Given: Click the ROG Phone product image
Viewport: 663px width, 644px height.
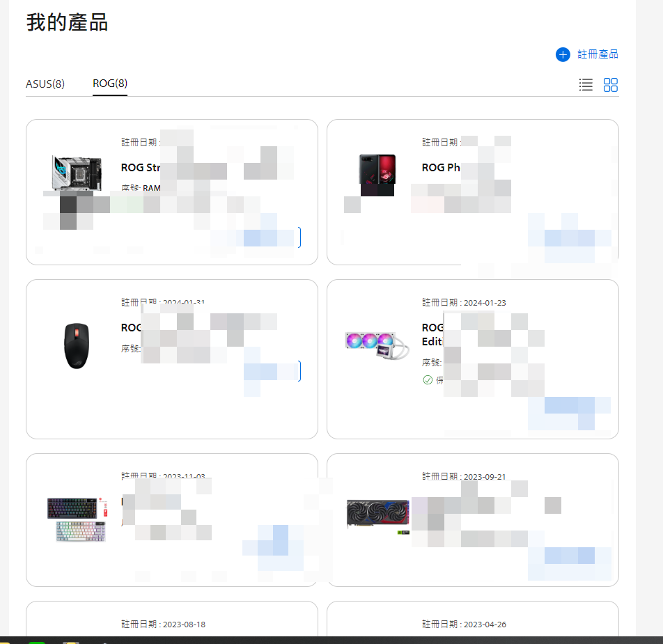Looking at the screenshot, I should tap(377, 174).
